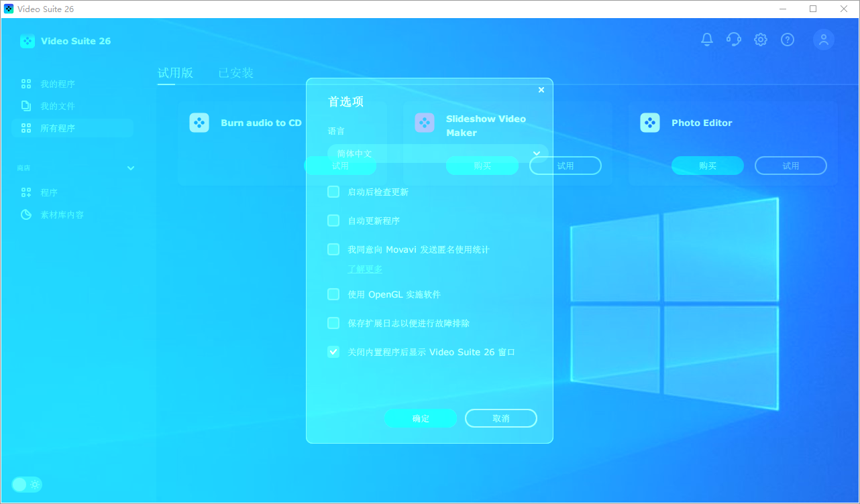Image resolution: width=860 pixels, height=504 pixels.
Task: Check 保存扩展日志以便进行故障排除
Action: (333, 323)
